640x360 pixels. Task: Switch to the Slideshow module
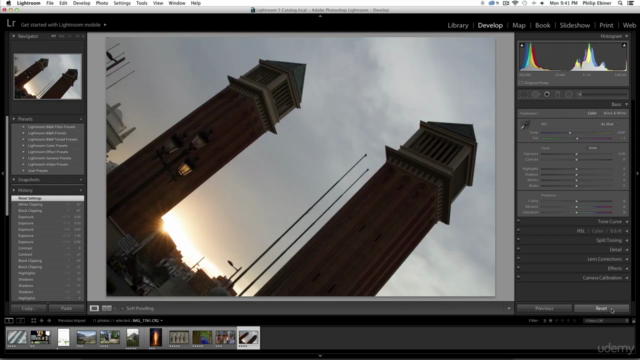click(575, 25)
